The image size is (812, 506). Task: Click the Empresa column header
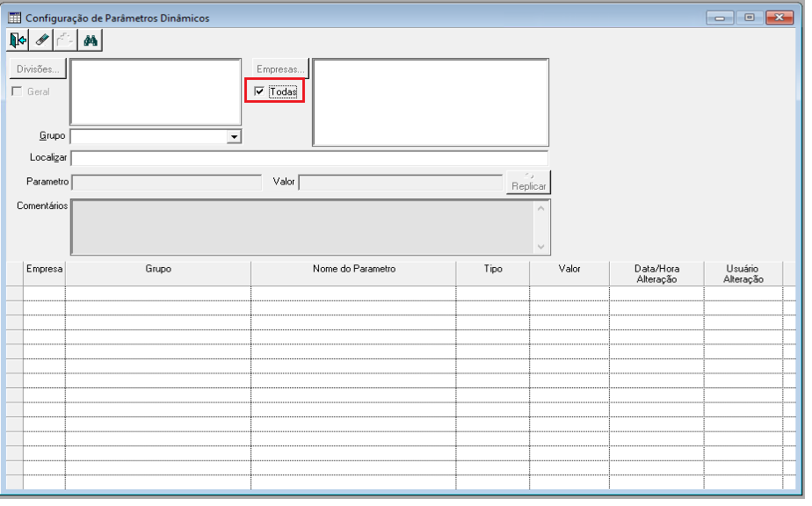[x=44, y=274]
